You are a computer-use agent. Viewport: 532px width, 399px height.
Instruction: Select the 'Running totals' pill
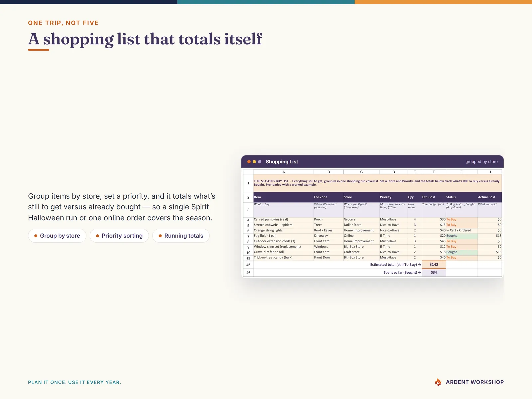pos(181,236)
